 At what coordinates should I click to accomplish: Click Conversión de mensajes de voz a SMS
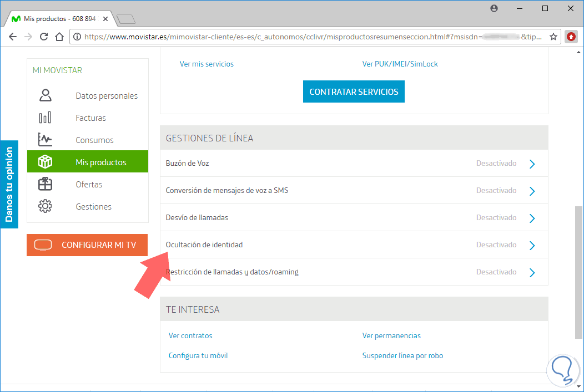227,190
